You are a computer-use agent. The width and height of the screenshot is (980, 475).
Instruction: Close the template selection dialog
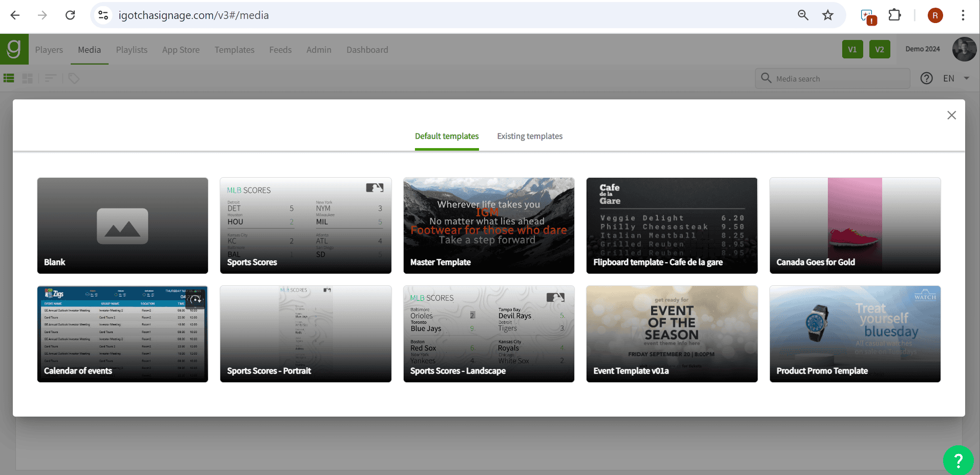pos(951,115)
